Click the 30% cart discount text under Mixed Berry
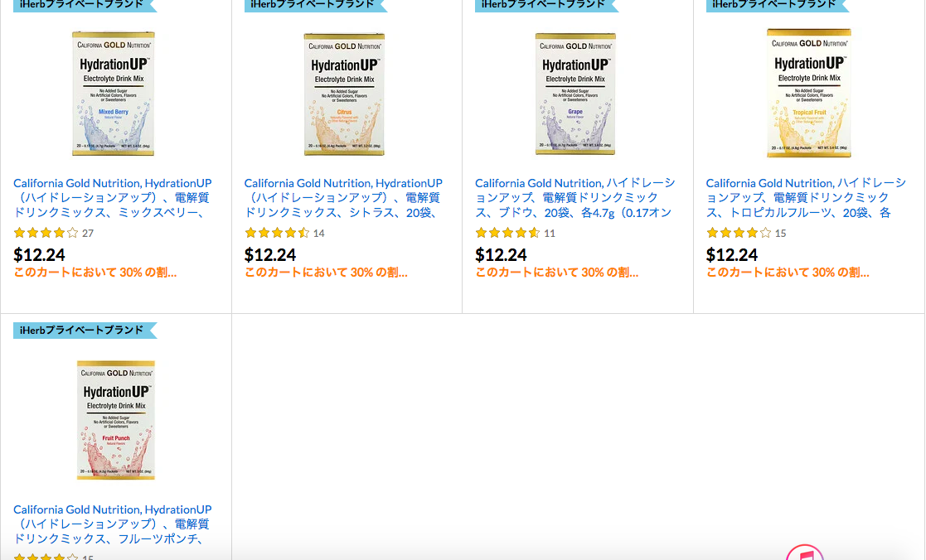The height and width of the screenshot is (560, 926). 95,273
